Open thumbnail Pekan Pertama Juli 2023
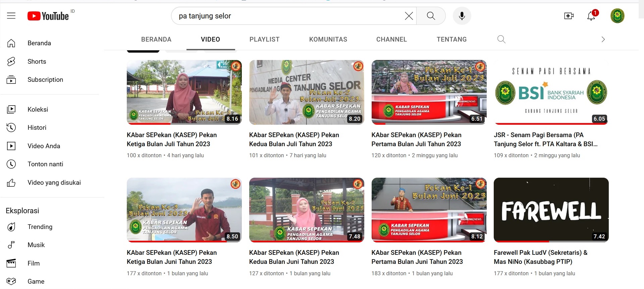The image size is (644, 289). coord(429,92)
